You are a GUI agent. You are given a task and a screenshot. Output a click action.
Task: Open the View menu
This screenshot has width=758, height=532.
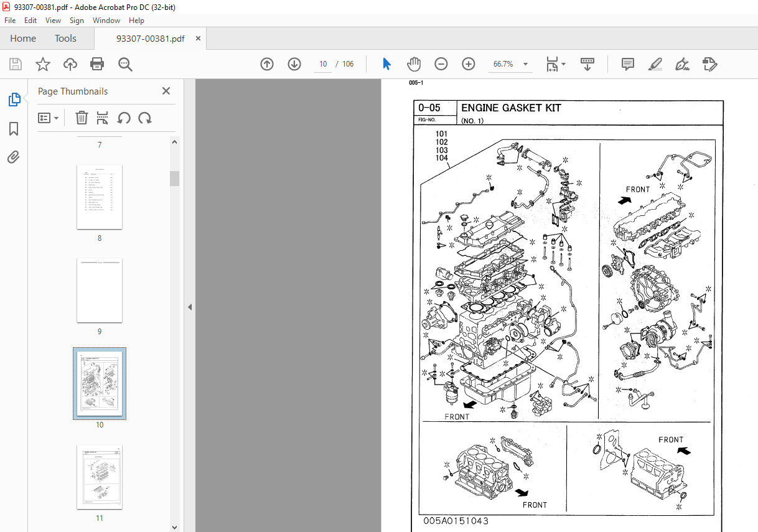[53, 21]
